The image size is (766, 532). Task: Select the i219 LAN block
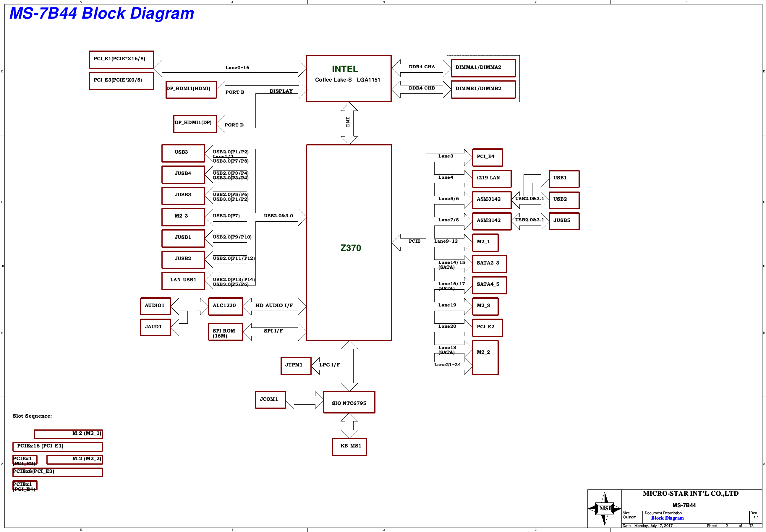492,179
